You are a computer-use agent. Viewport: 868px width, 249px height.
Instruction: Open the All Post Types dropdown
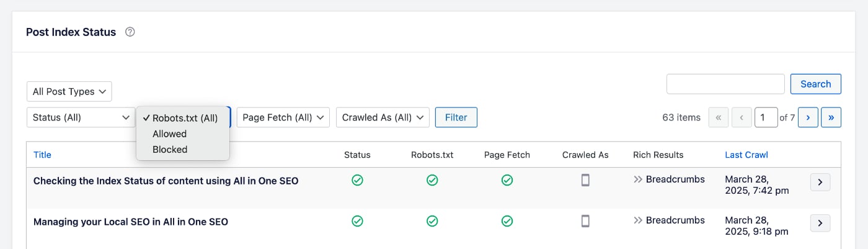(69, 91)
